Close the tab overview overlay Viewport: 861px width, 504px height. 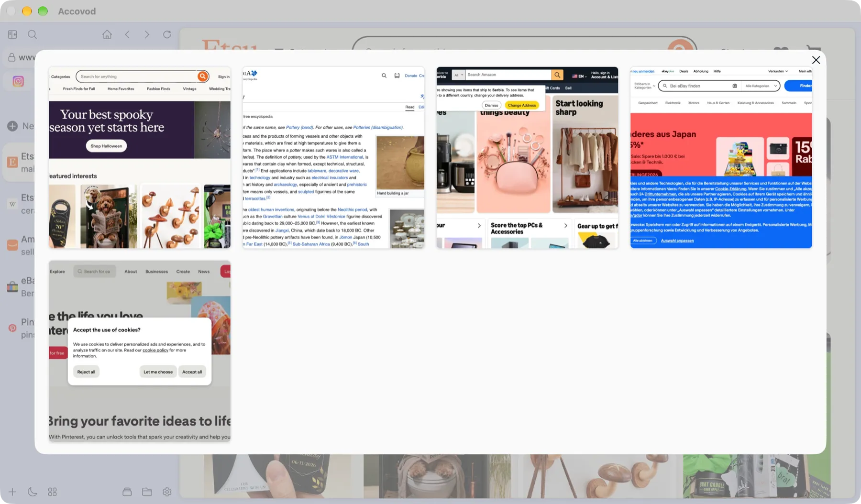point(816,60)
